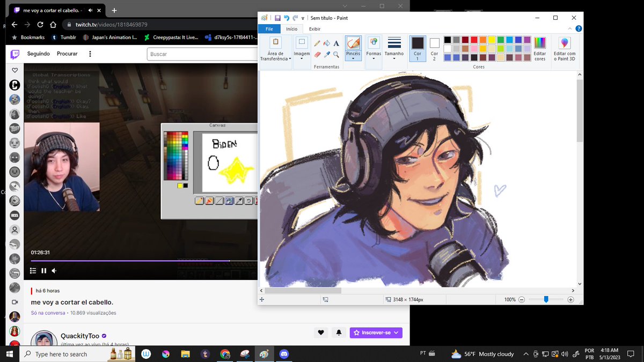Show hidden system tray icons chevron
The image size is (644, 362).
coord(526,354)
